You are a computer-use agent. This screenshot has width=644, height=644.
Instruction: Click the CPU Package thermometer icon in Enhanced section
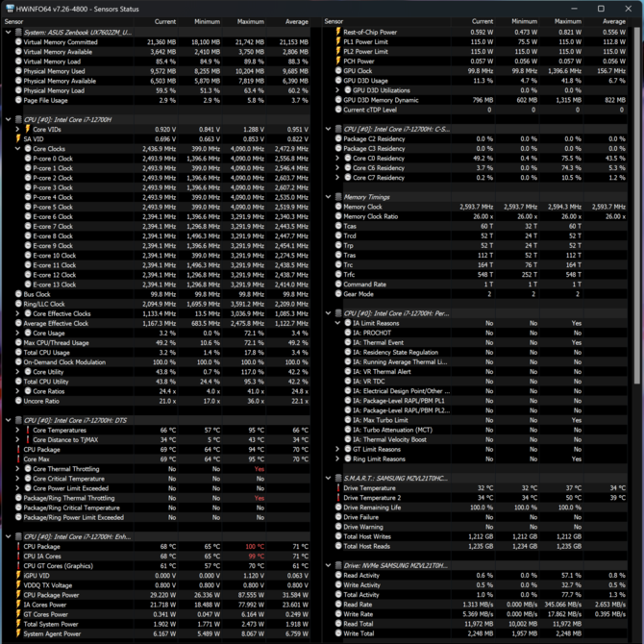[x=17, y=546]
